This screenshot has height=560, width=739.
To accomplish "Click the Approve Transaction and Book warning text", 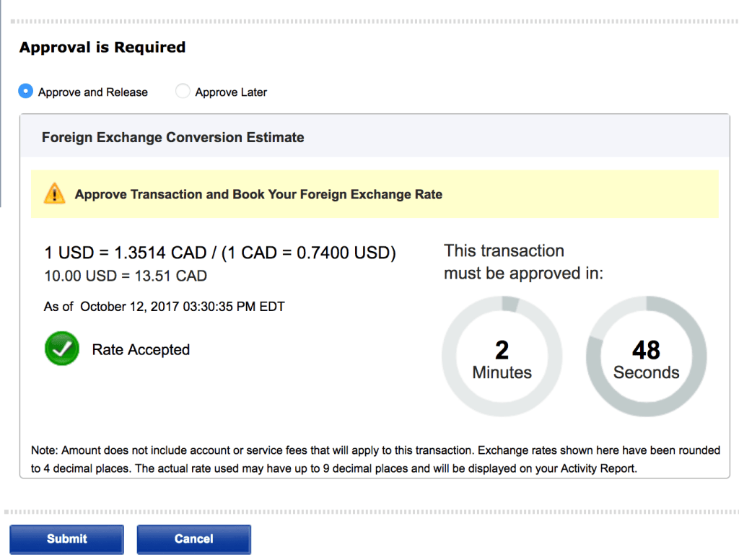I will (x=258, y=194).
